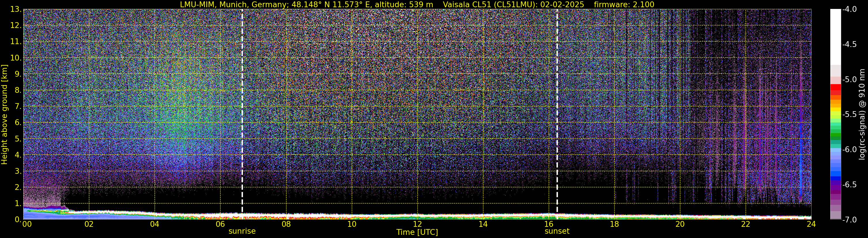The image size is (868, 238).
Task: Click the "7." tick on the height axis
Action: [x=18, y=107]
